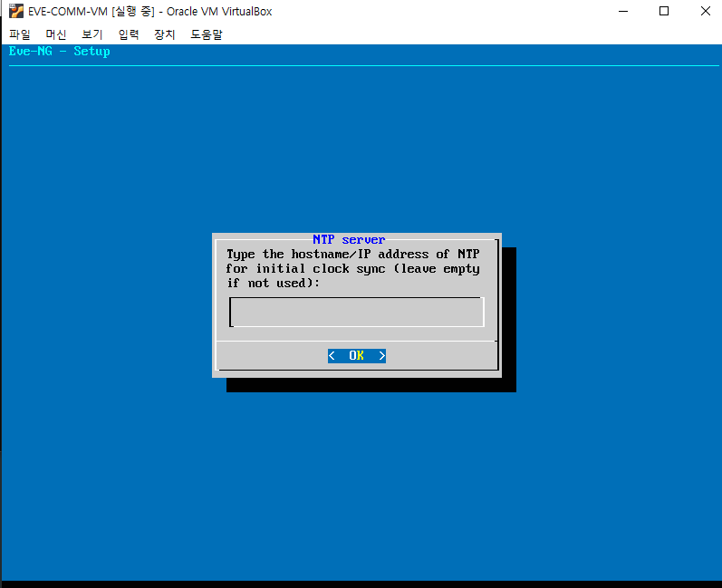The width and height of the screenshot is (722, 588).
Task: Click the 'NTP server' dialog title
Action: (349, 239)
